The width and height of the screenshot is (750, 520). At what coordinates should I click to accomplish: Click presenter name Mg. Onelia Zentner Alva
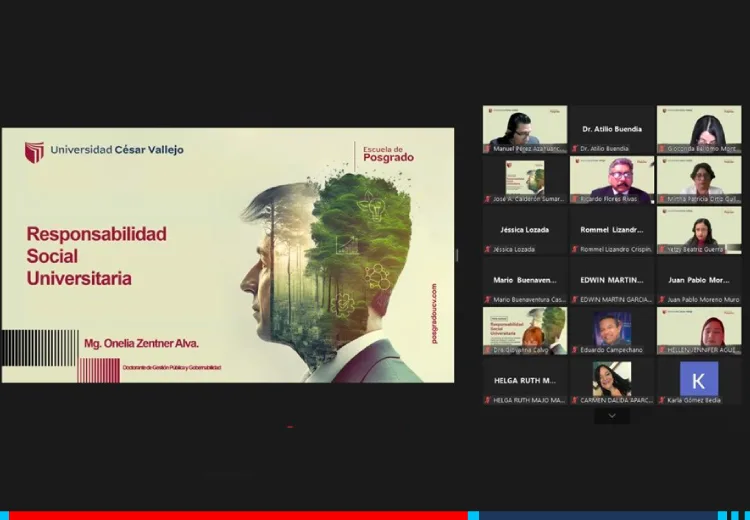pos(141,343)
